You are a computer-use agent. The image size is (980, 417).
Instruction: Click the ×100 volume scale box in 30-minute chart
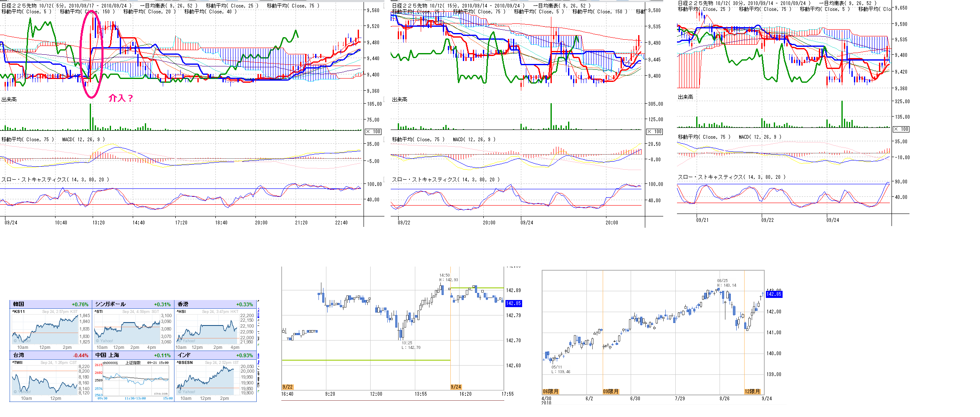pos(901,129)
